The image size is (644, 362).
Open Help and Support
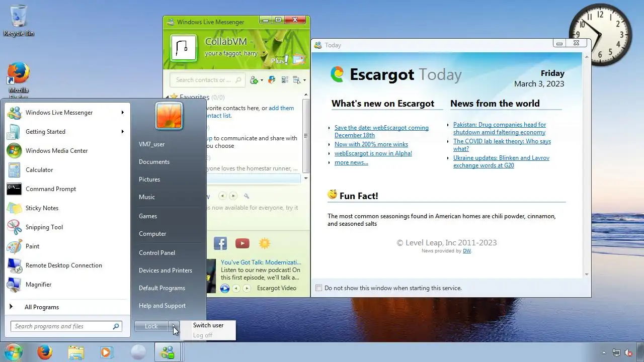[x=162, y=306]
